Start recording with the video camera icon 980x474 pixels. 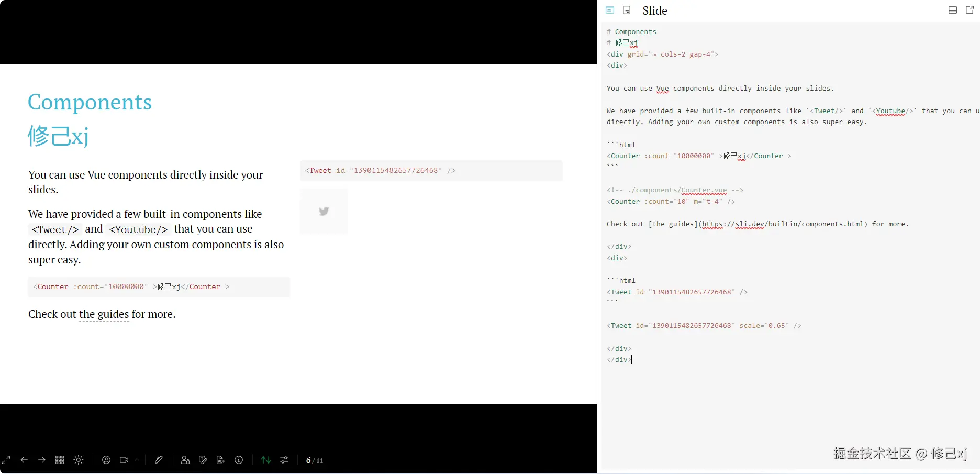(124, 460)
